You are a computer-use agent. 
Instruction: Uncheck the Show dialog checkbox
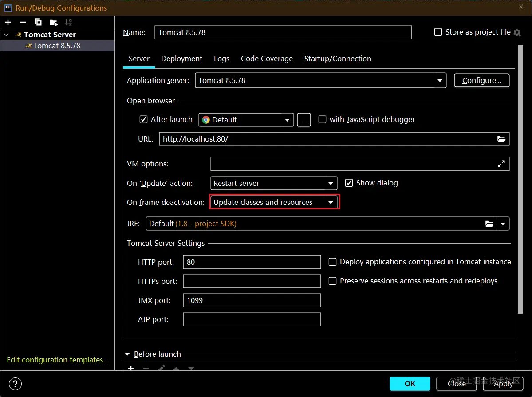[349, 183]
